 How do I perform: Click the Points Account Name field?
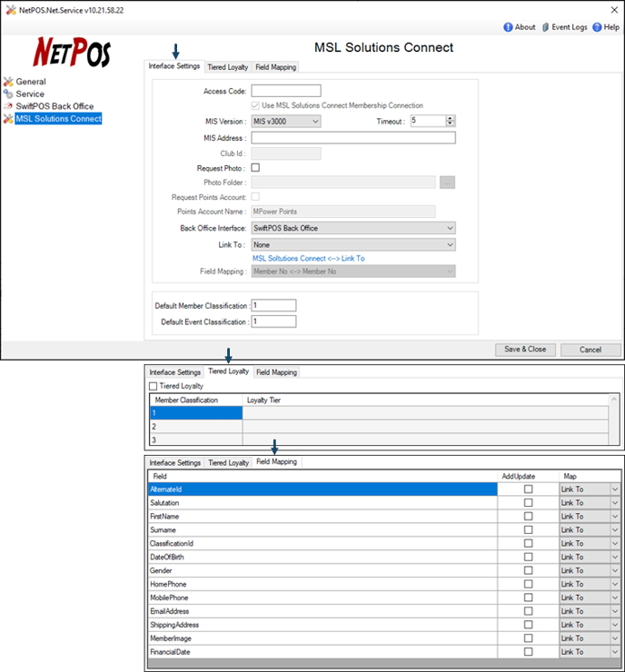[343, 212]
